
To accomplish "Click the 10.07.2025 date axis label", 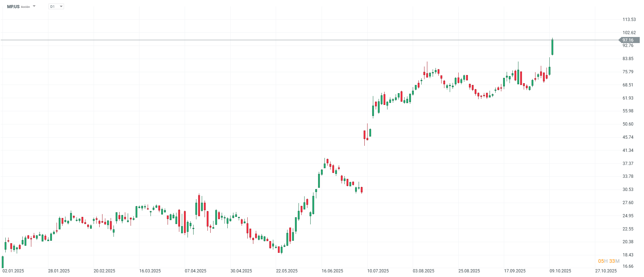I will [378, 271].
